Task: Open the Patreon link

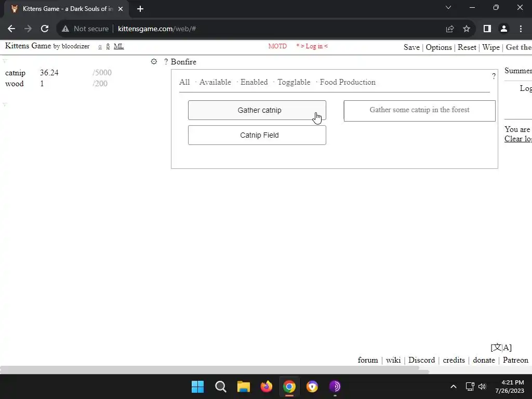Action: (x=515, y=360)
